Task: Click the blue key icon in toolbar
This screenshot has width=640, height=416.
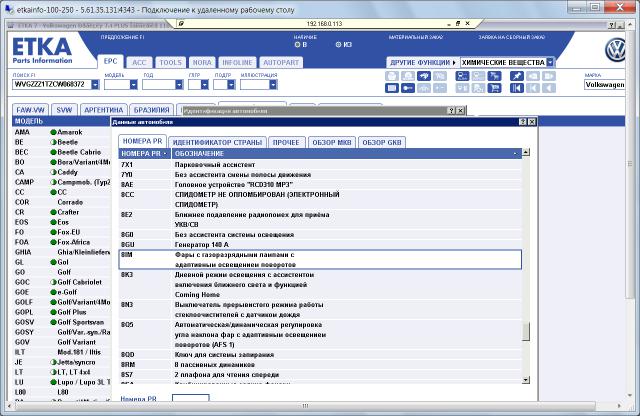Action: point(408,88)
